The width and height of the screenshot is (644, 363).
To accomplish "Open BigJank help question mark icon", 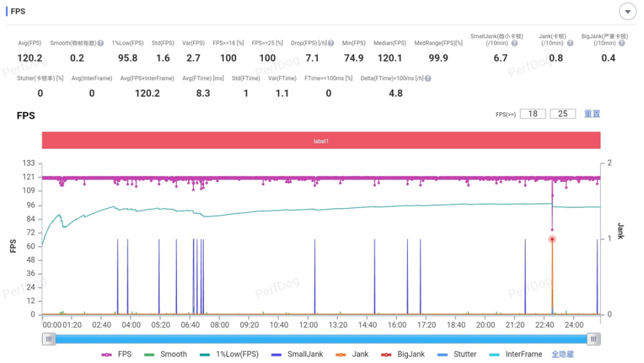I will pos(622,43).
